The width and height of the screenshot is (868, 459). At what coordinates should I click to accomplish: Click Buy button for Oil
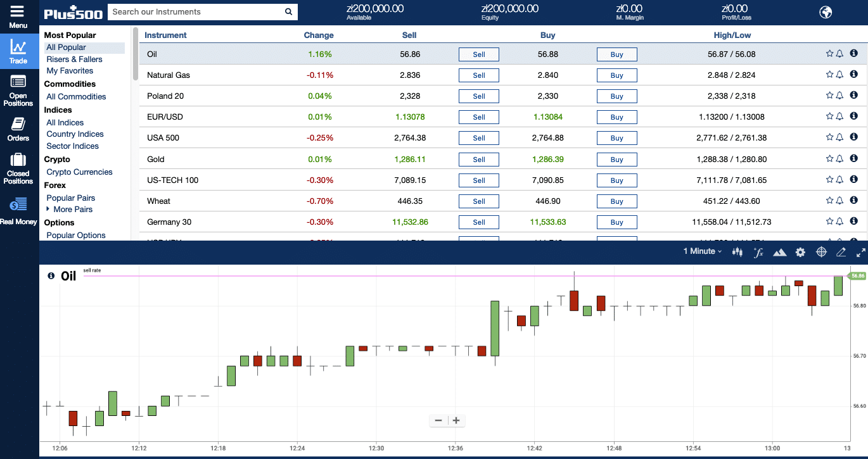[x=617, y=54]
